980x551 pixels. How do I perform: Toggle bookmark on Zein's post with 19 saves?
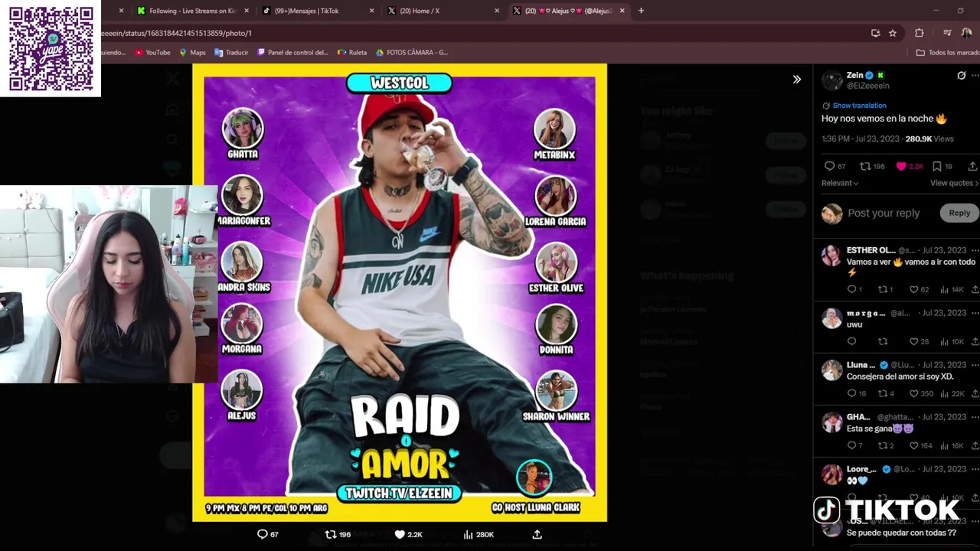(936, 166)
